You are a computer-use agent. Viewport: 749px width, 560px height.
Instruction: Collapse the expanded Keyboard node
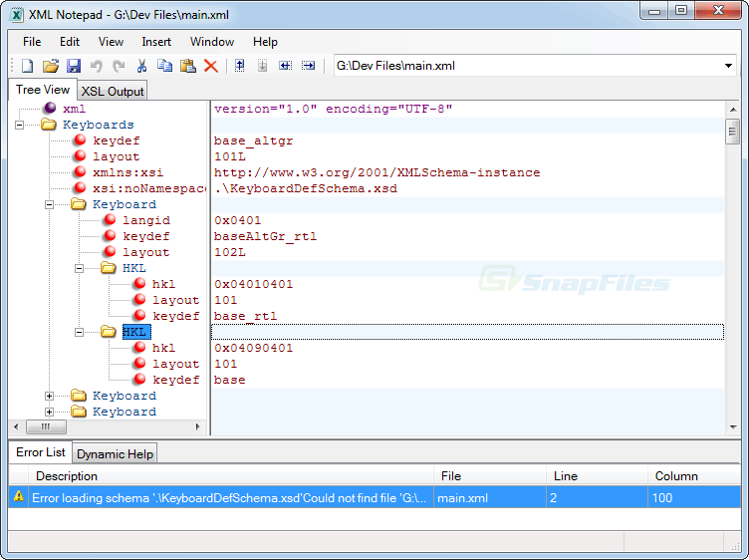click(x=49, y=204)
